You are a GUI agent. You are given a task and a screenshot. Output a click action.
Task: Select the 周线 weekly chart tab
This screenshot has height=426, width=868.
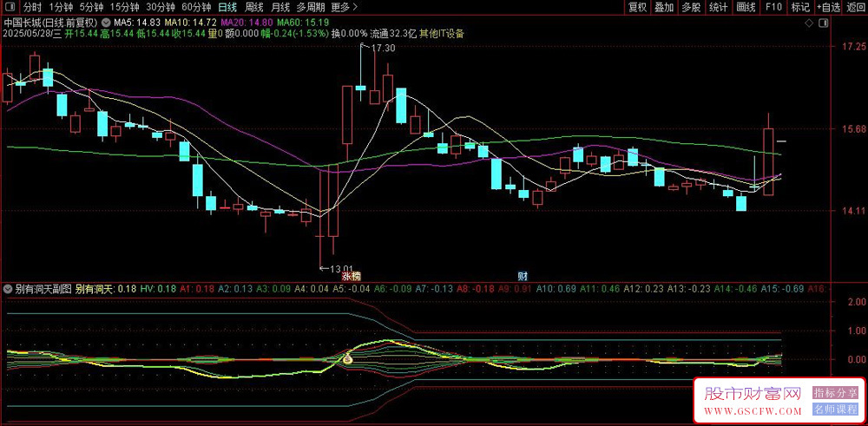[253, 7]
